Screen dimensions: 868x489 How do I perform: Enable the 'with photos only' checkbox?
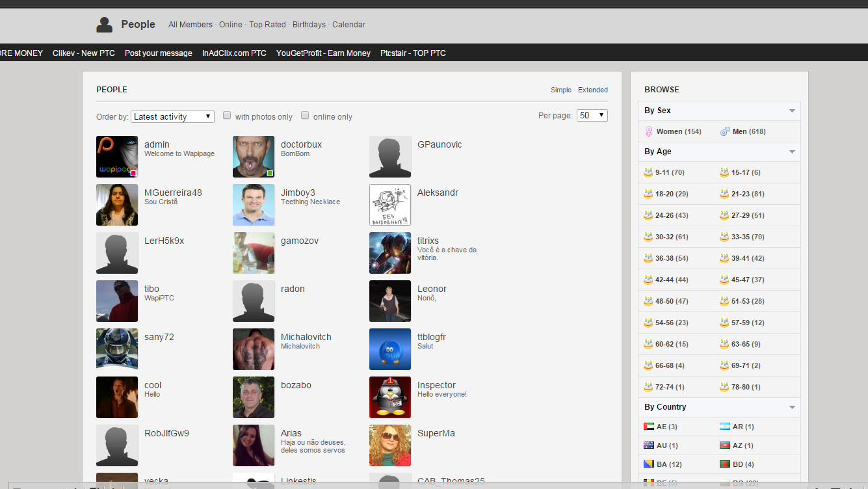pos(227,116)
